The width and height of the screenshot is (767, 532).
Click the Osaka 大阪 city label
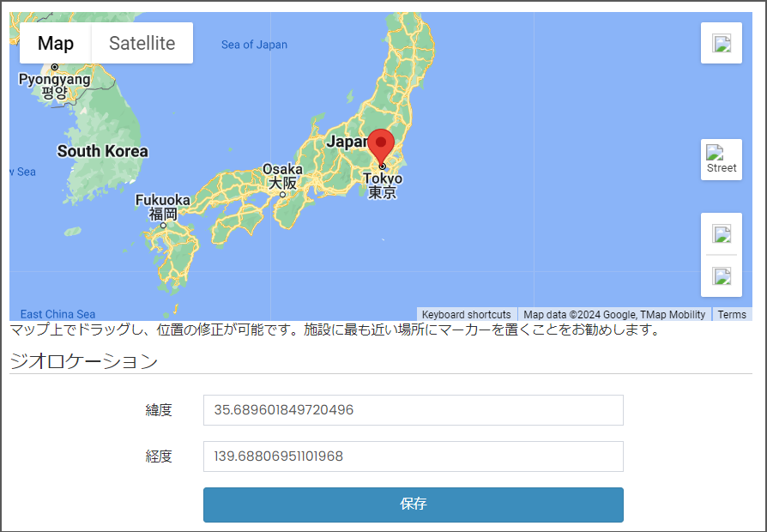[282, 176]
